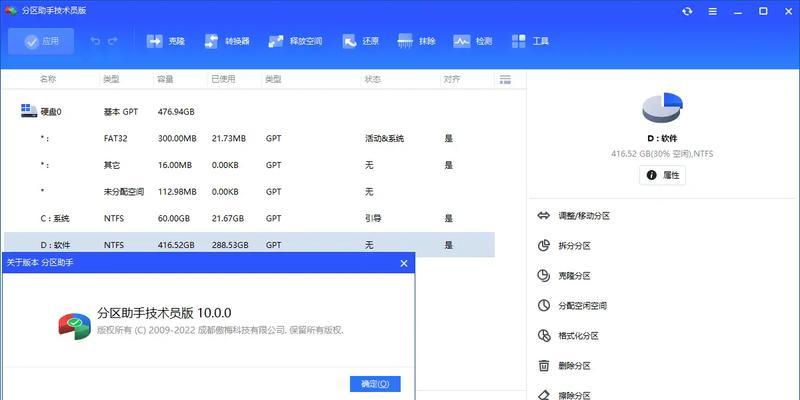The height and width of the screenshot is (400, 800).
Task: Click the Split Partition (拆分分区) option
Action: click(574, 246)
